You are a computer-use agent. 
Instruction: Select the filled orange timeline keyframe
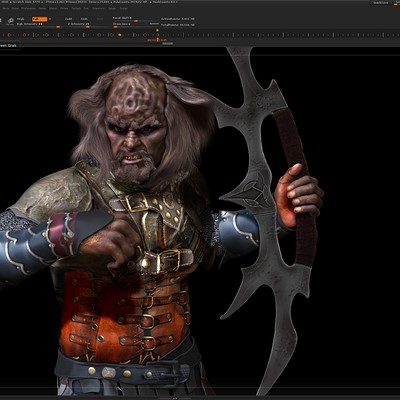(119, 35)
